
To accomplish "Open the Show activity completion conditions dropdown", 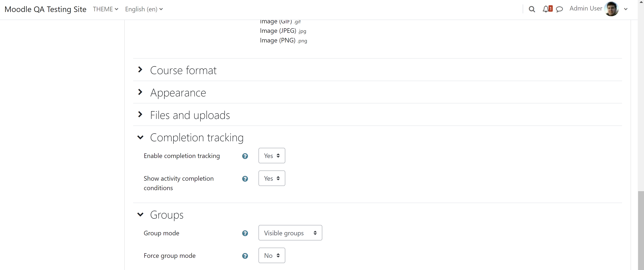I will 272,178.
